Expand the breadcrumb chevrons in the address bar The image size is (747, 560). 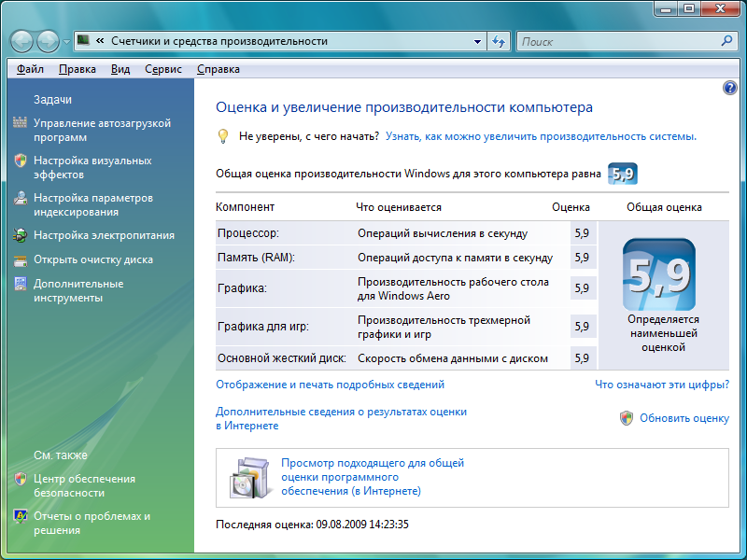(99, 41)
